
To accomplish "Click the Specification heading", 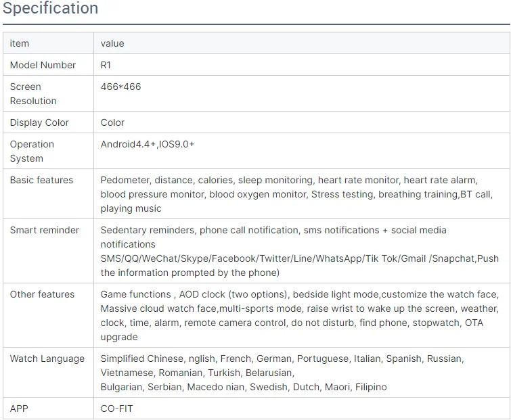I will pyautogui.click(x=51, y=9).
